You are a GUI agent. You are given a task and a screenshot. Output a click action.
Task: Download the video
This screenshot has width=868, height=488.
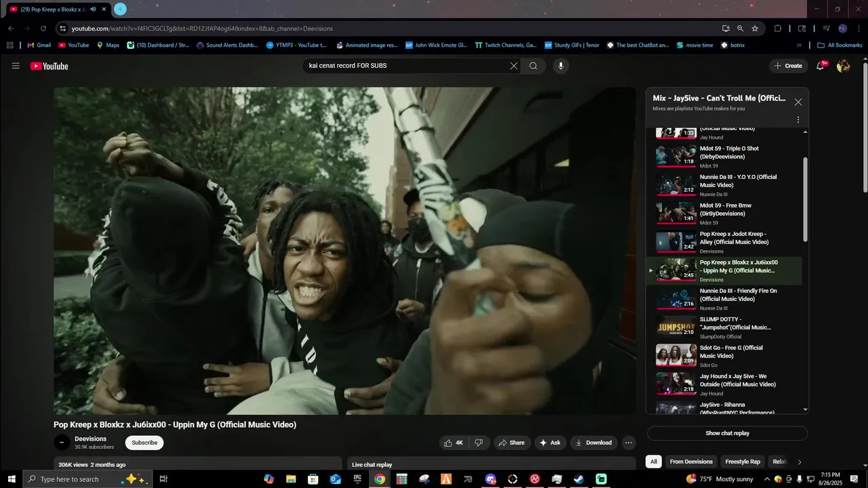pos(593,443)
